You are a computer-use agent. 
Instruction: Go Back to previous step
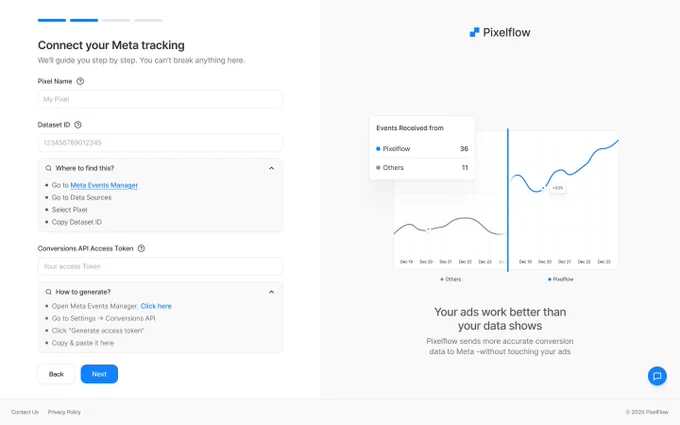click(56, 374)
